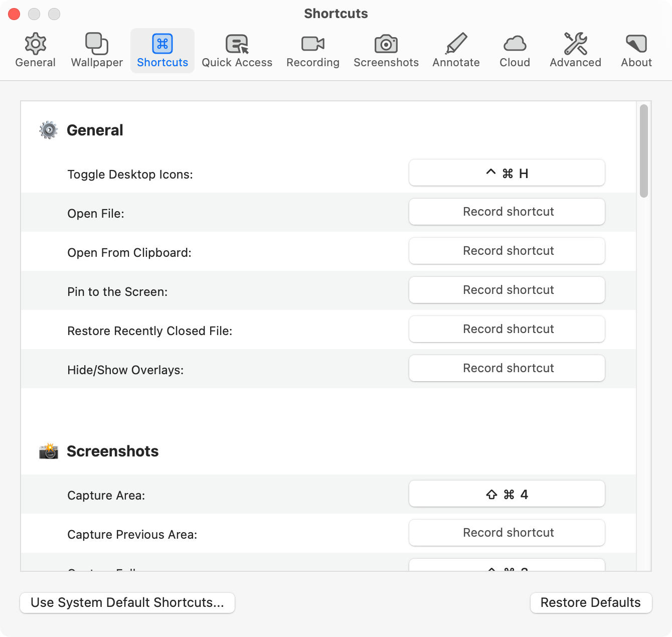672x637 pixels.
Task: Assign a shortcut to Hide/Show Overlays
Action: [x=507, y=368]
